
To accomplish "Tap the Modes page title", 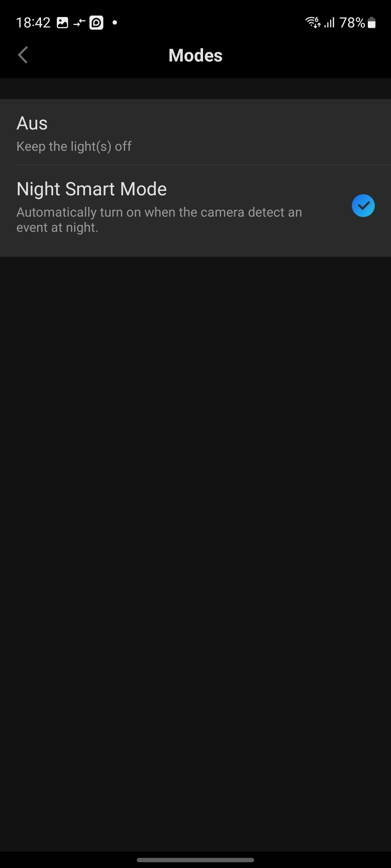I will click(x=195, y=55).
